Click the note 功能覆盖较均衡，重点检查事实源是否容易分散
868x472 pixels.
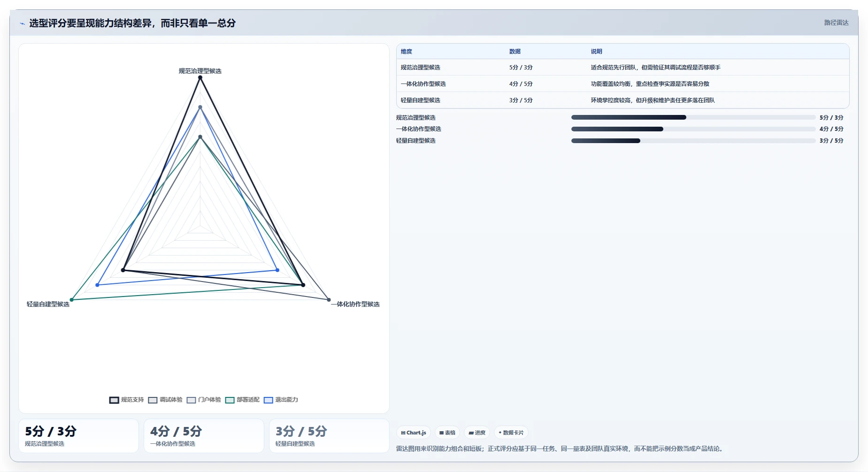[x=650, y=84]
